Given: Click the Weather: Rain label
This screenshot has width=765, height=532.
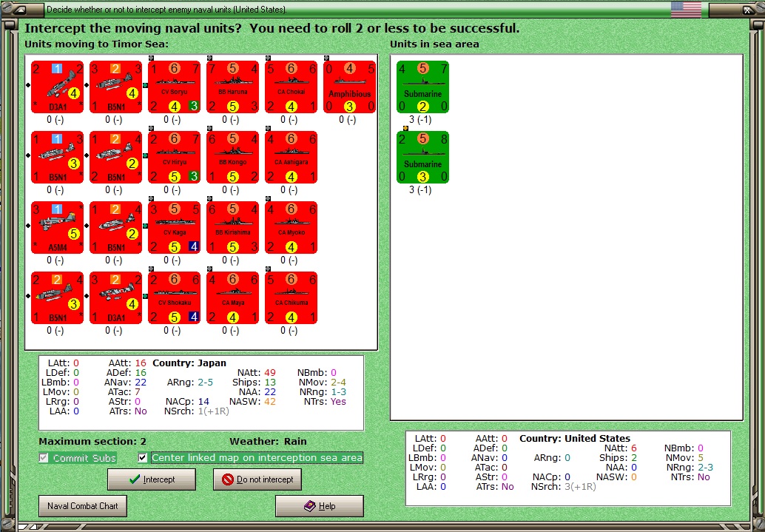Looking at the screenshot, I should coord(268,441).
